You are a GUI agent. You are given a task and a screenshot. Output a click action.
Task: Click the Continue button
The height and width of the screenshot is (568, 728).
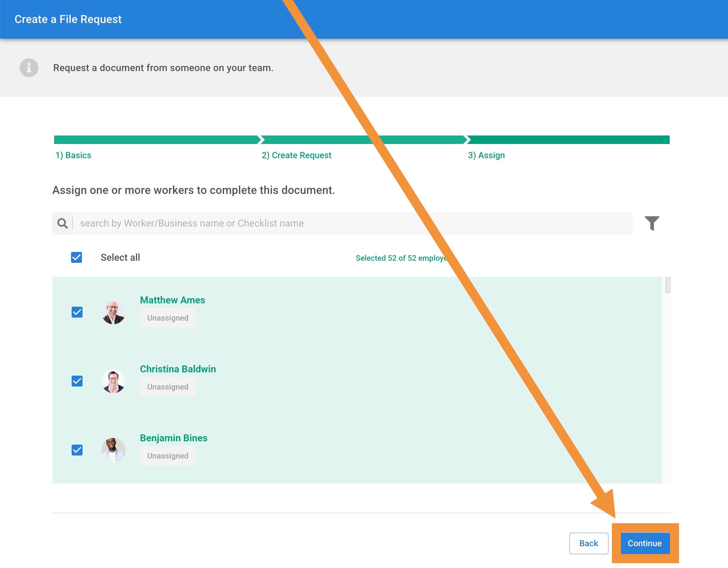(645, 543)
